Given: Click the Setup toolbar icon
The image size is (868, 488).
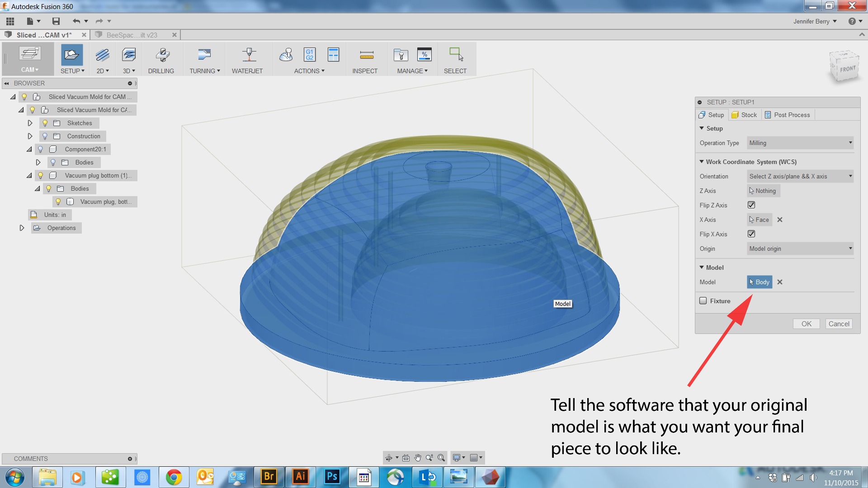Looking at the screenshot, I should click(71, 56).
